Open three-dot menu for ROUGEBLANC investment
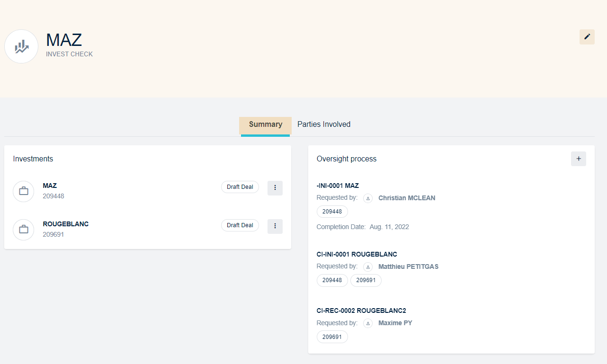The width and height of the screenshot is (607, 364). (275, 226)
